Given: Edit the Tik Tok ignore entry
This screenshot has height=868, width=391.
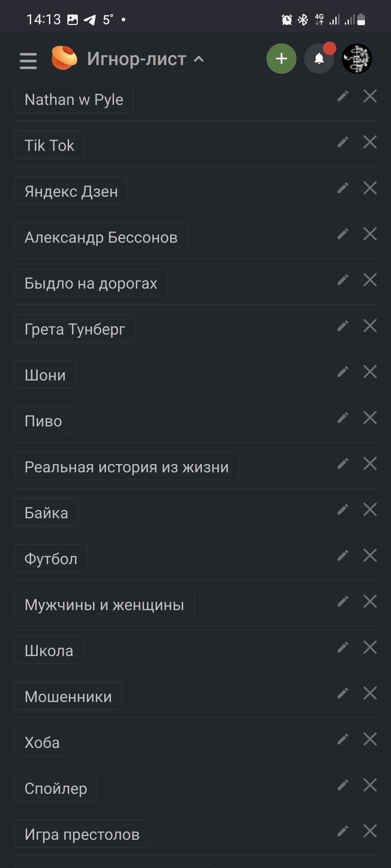Looking at the screenshot, I should [342, 142].
